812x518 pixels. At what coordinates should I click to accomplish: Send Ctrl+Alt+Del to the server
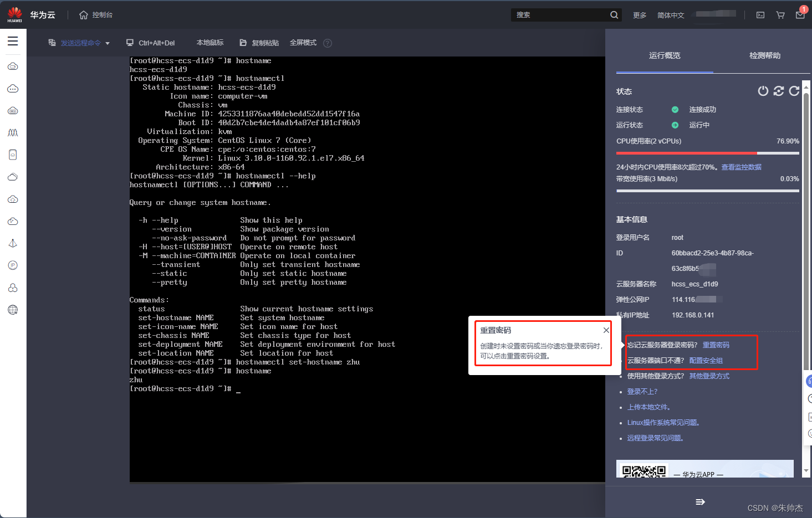[x=151, y=43]
